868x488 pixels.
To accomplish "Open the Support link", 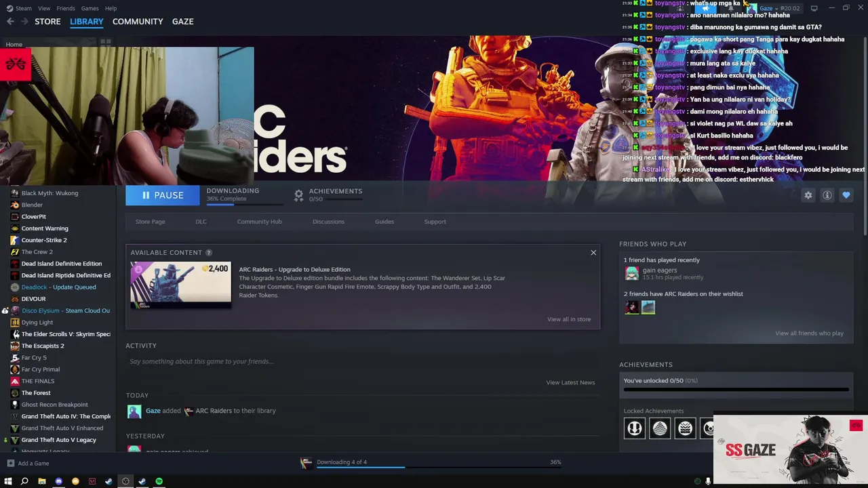I will [435, 222].
